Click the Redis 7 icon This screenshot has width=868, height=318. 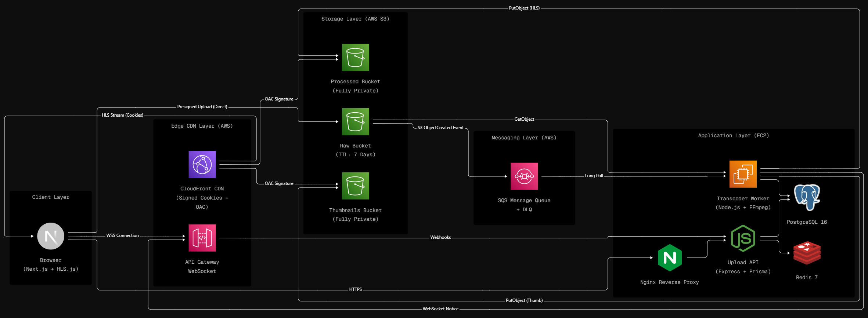pos(807,253)
